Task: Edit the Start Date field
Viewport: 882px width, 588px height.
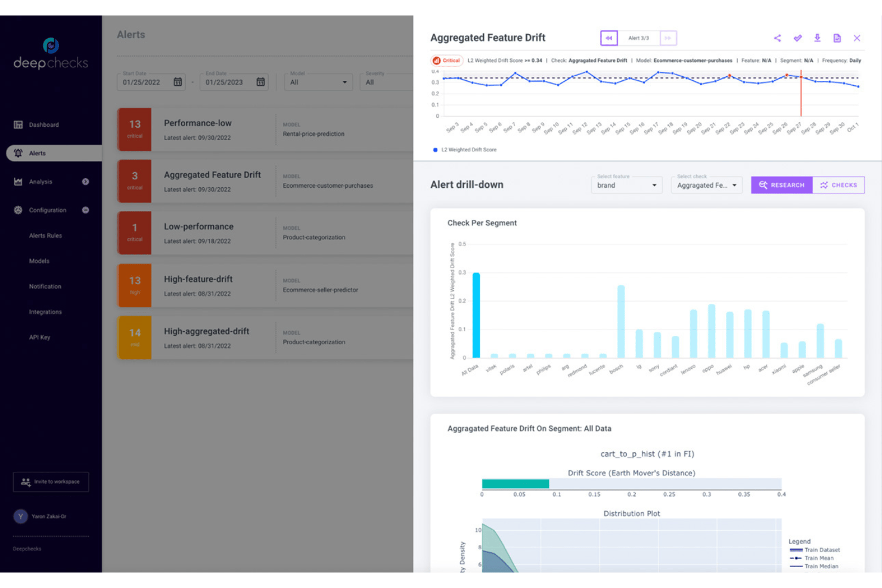Action: pyautogui.click(x=151, y=82)
